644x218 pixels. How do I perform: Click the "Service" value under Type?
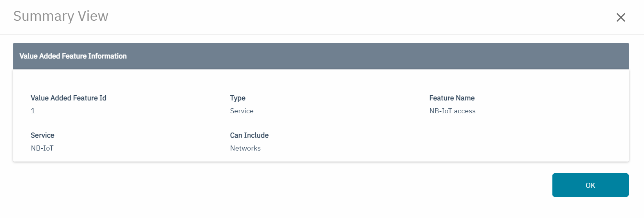(x=242, y=111)
